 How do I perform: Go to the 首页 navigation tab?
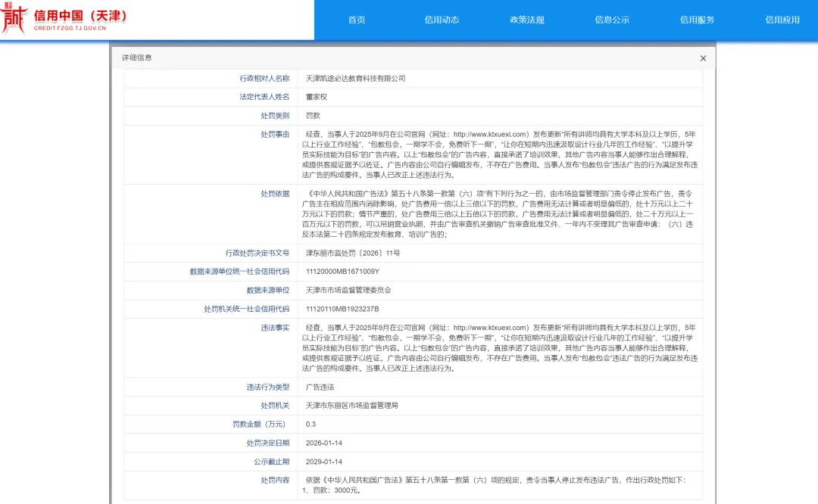pyautogui.click(x=357, y=20)
